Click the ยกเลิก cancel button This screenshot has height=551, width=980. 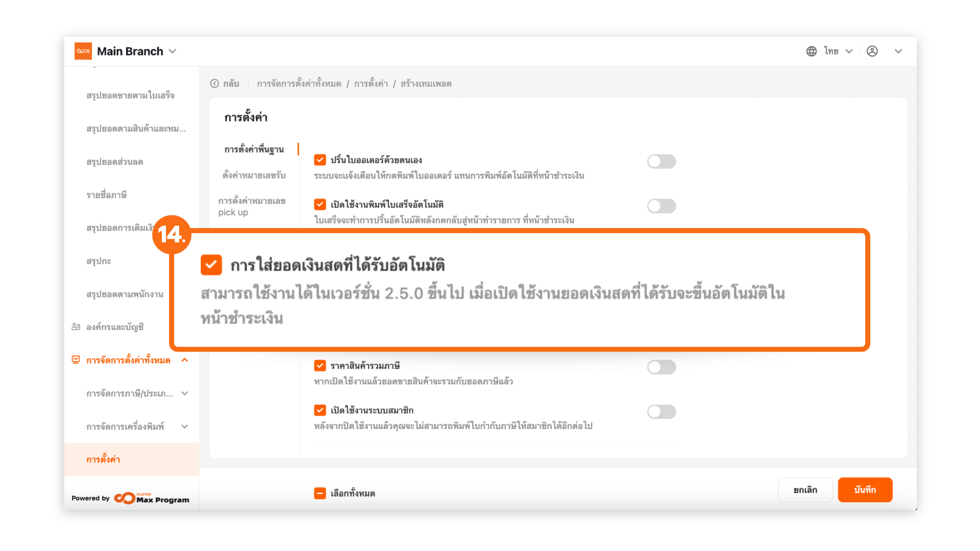pyautogui.click(x=805, y=490)
